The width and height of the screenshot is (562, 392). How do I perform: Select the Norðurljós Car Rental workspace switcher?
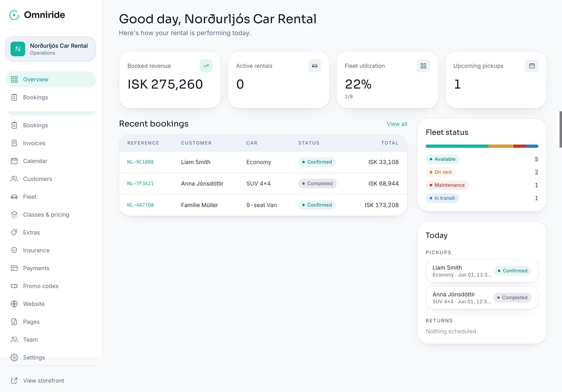tap(50, 49)
